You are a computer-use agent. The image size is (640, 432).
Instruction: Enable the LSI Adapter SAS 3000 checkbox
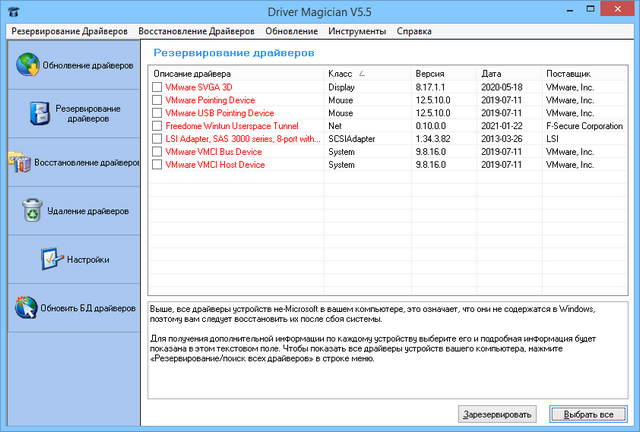click(157, 139)
